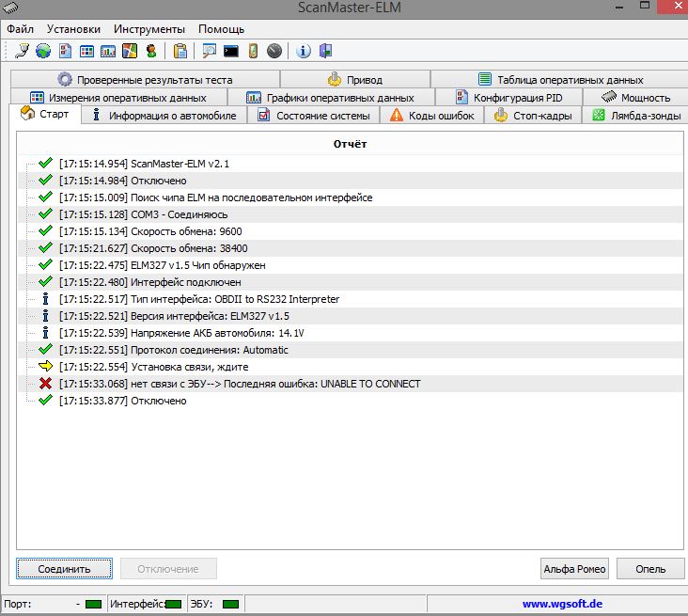Click the four-color map toolbar icon
688x616 pixels.
click(x=130, y=51)
